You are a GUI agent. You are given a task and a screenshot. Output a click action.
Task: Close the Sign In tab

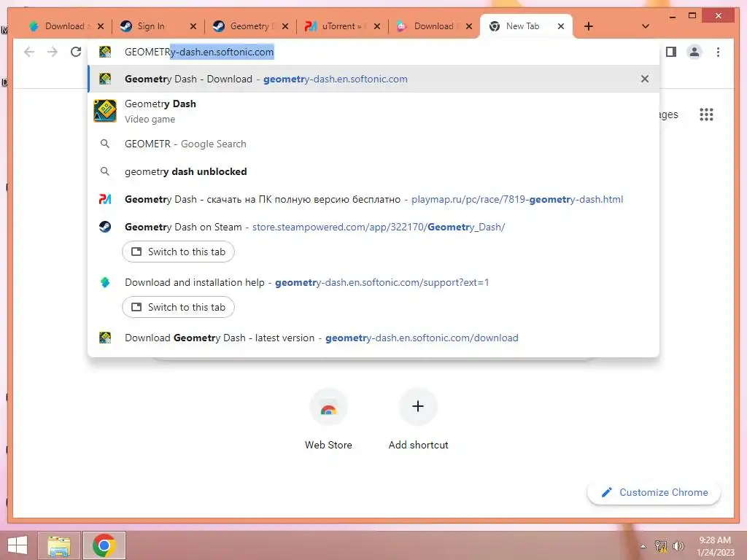point(193,26)
